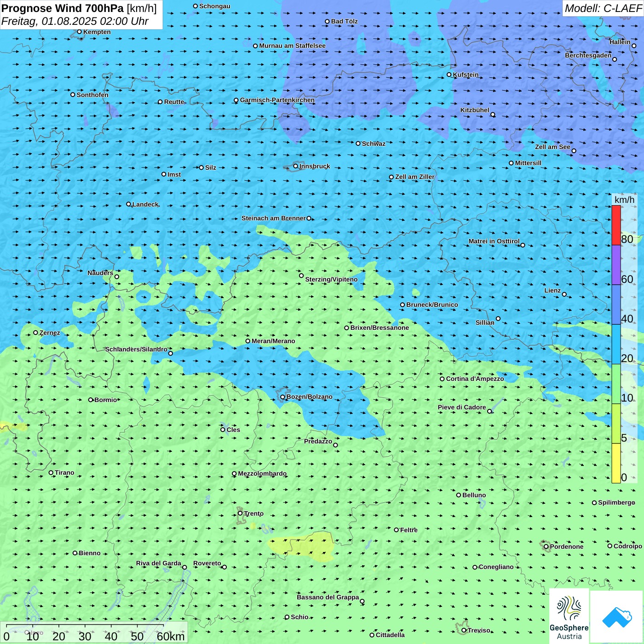Click the 'Codroipo' label

coord(628,546)
